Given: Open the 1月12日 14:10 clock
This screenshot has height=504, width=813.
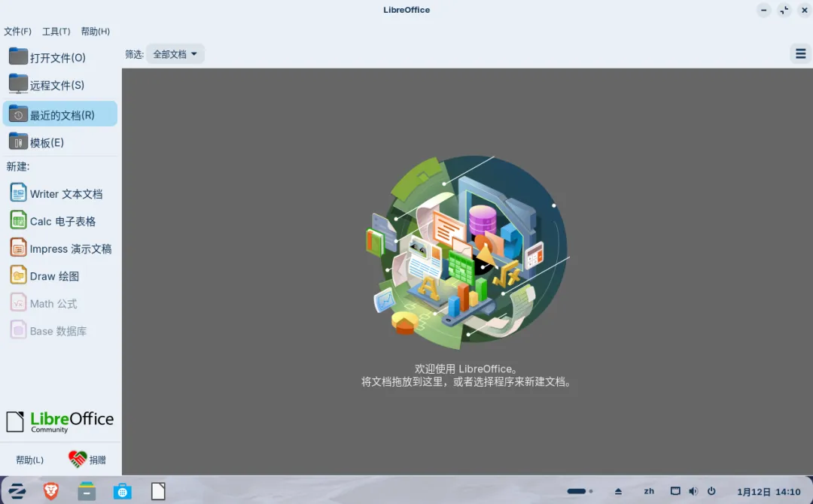Looking at the screenshot, I should [769, 491].
